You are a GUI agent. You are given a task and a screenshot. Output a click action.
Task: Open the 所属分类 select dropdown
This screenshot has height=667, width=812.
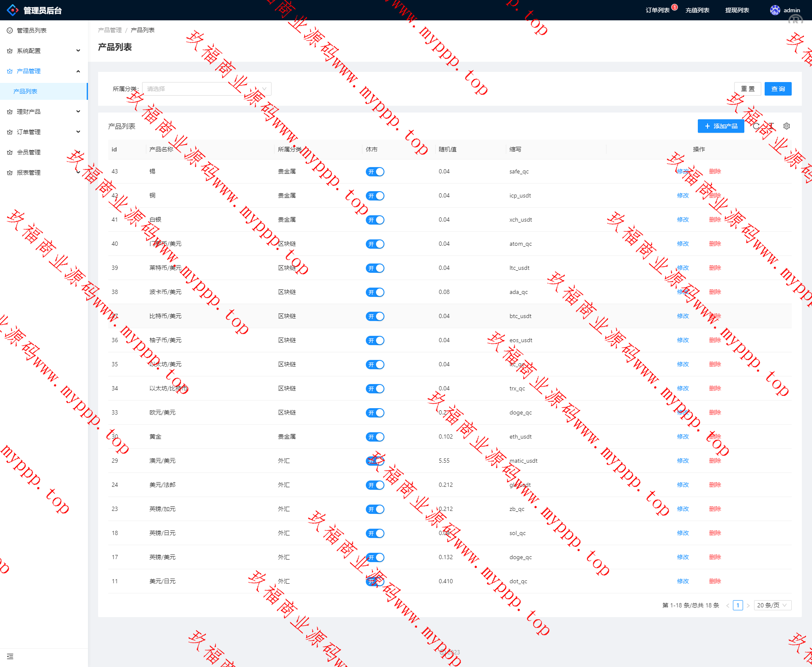[207, 89]
